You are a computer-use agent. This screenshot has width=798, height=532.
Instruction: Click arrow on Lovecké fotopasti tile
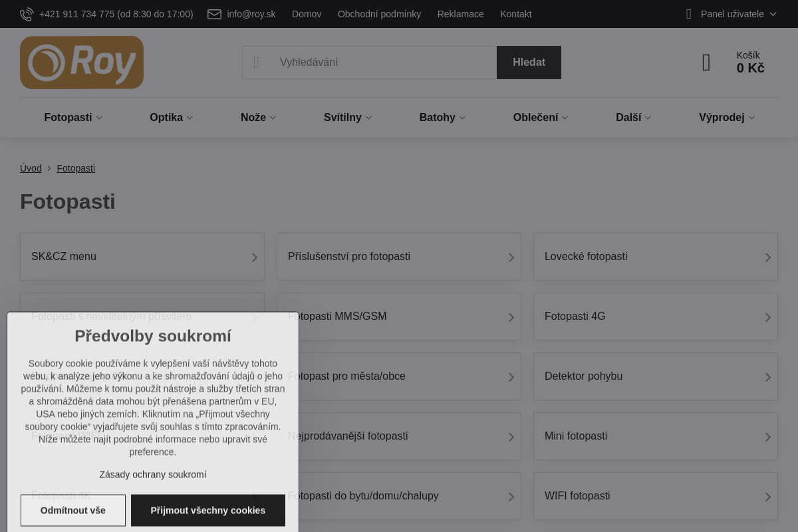point(767,257)
